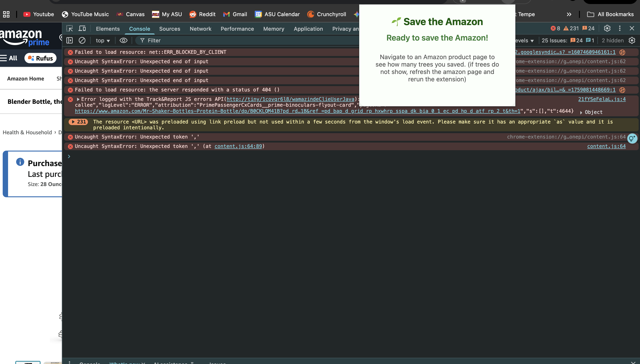Click the clear console icon
The width and height of the screenshot is (640, 364).
coord(82,40)
